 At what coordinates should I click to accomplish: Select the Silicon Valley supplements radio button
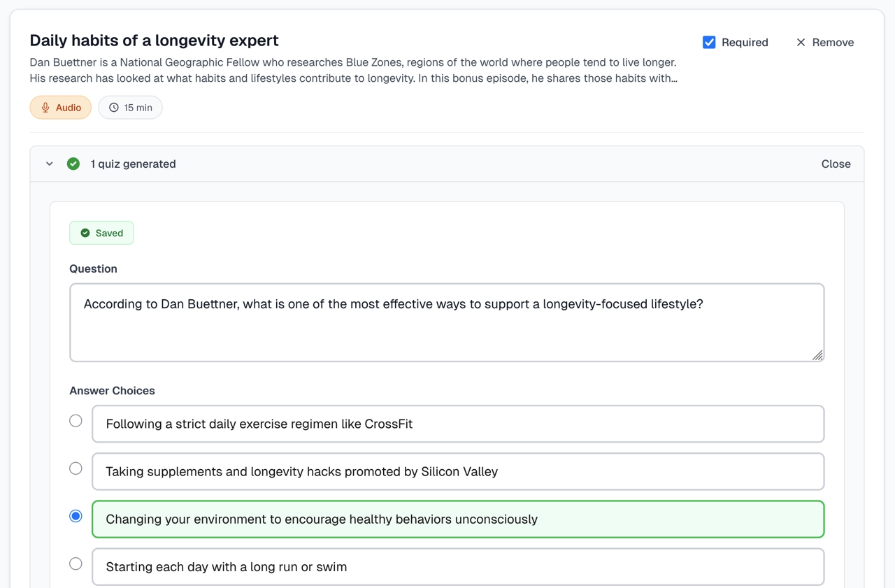[76, 468]
